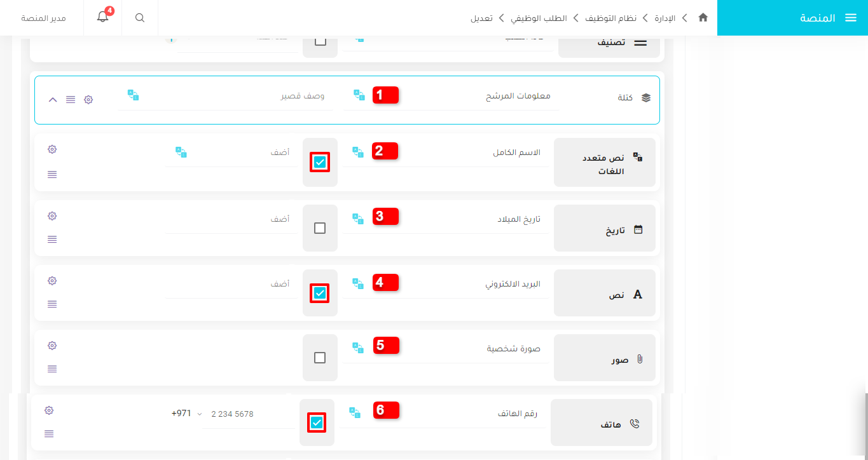This screenshot has height=460, width=868.
Task: Enable the checkbox for صورة شخصية
Action: (x=320, y=357)
